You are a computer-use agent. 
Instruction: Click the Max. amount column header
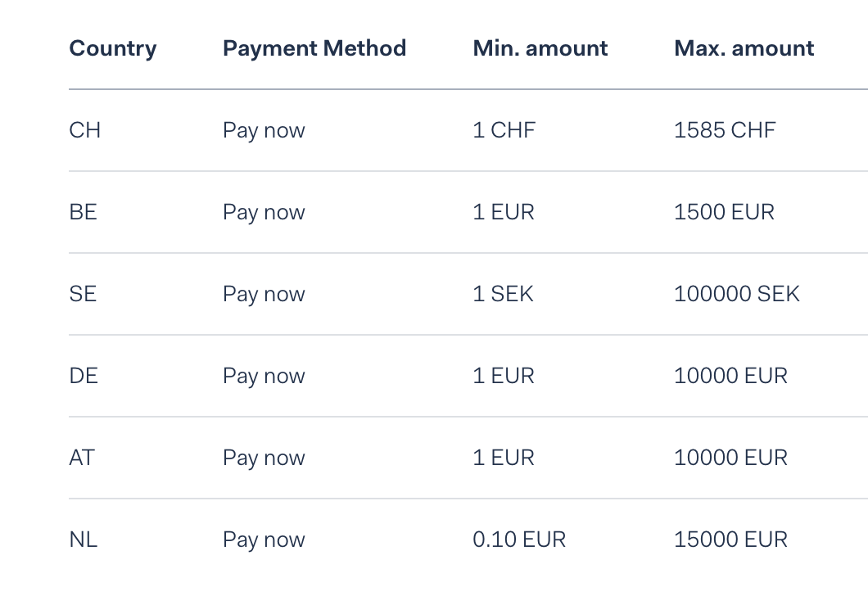click(744, 48)
